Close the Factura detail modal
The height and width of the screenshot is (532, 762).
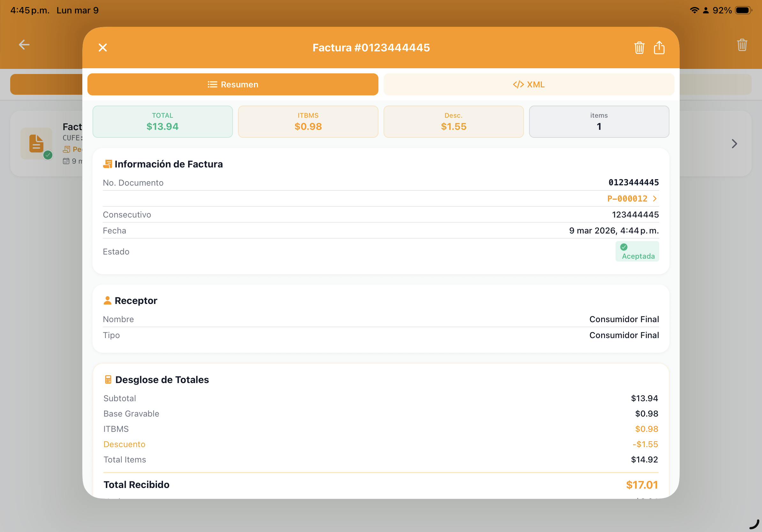click(x=103, y=48)
